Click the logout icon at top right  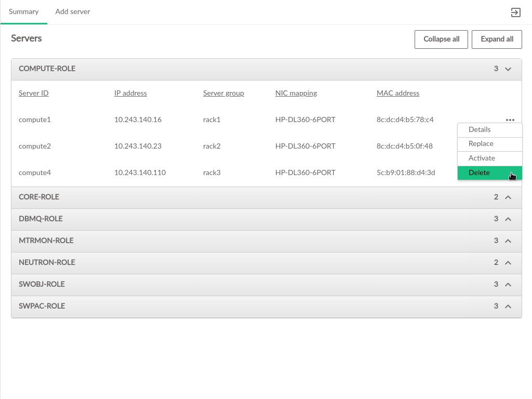(x=515, y=12)
